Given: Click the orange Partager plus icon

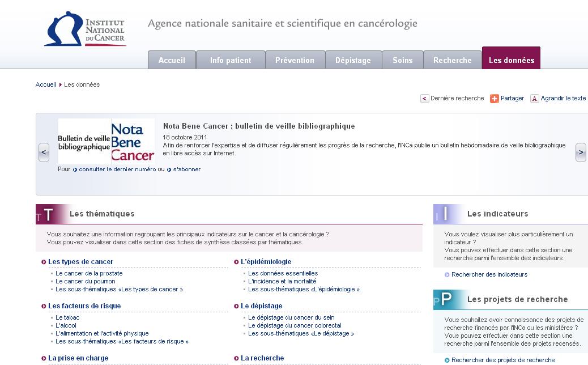Looking at the screenshot, I should pos(495,99).
